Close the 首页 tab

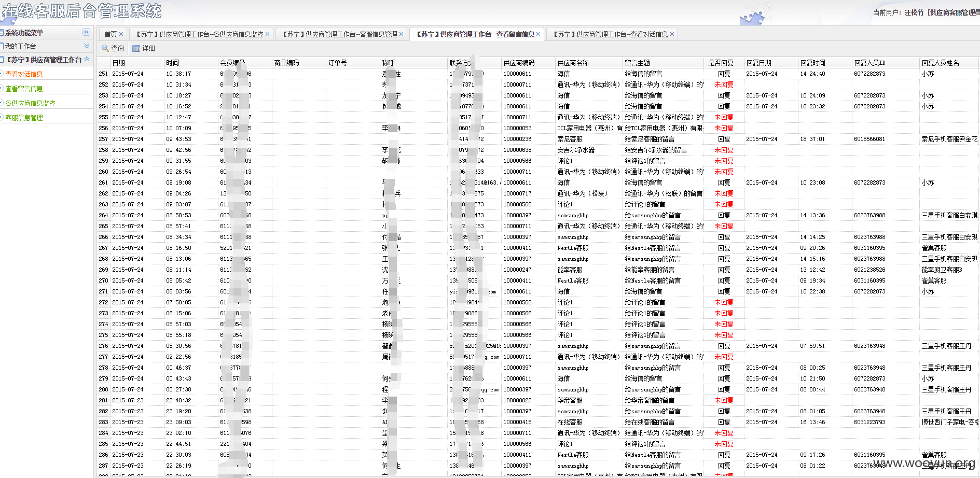(x=121, y=34)
